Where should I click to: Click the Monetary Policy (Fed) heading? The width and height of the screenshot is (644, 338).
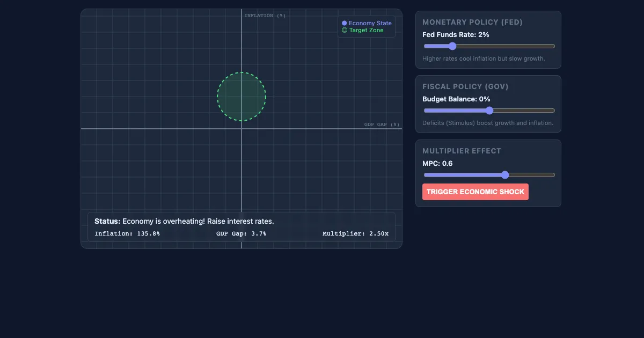tap(472, 23)
